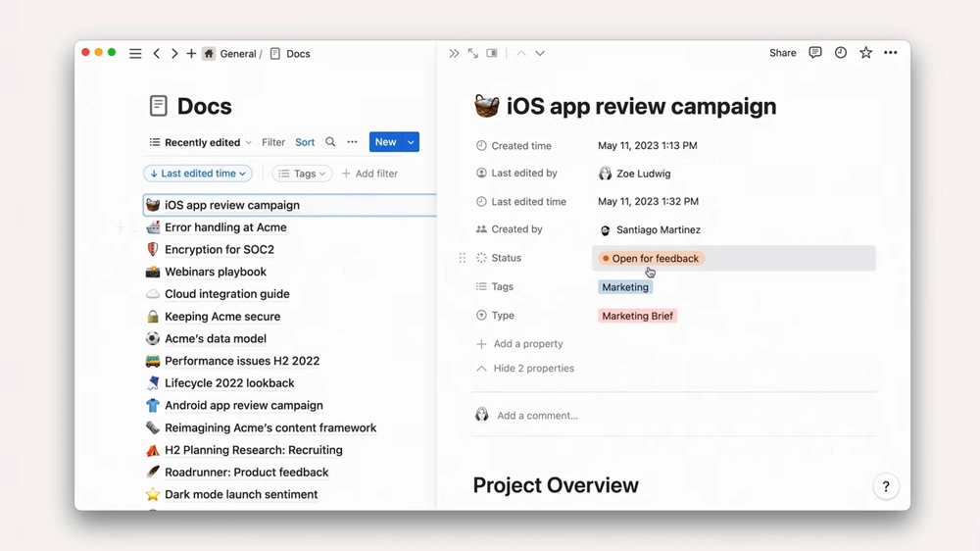This screenshot has width=980, height=551.
Task: Go to previous page with up chevron
Action: 521,53
